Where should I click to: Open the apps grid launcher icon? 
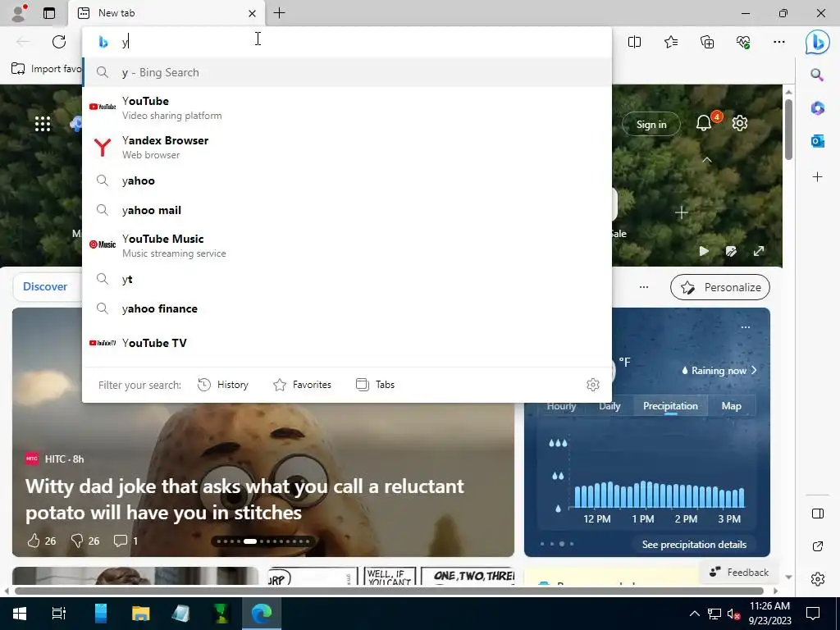43,124
